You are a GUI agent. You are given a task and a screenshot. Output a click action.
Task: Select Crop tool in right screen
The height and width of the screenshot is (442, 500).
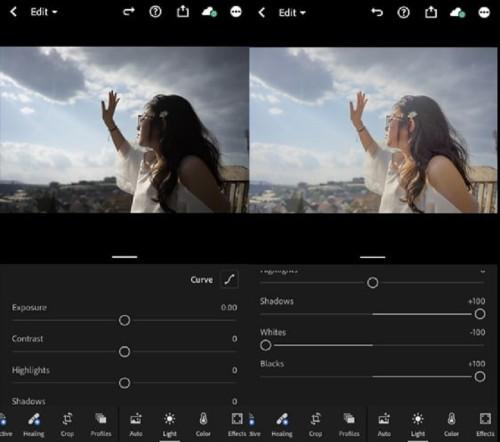[315, 425]
